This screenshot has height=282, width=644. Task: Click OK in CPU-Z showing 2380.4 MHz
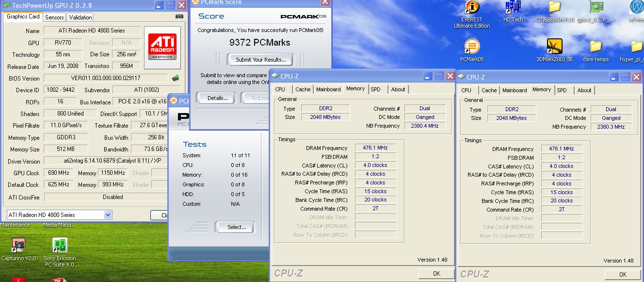click(x=436, y=274)
